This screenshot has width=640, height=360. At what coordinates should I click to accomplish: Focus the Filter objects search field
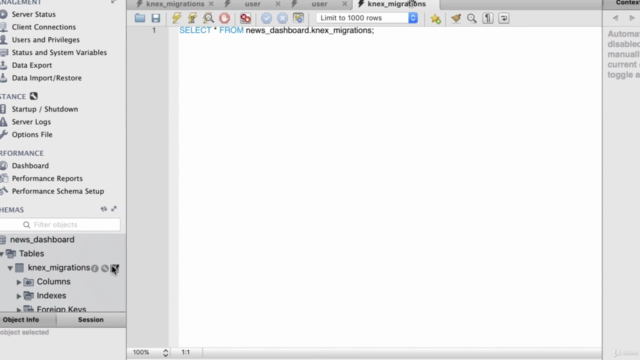click(x=60, y=224)
